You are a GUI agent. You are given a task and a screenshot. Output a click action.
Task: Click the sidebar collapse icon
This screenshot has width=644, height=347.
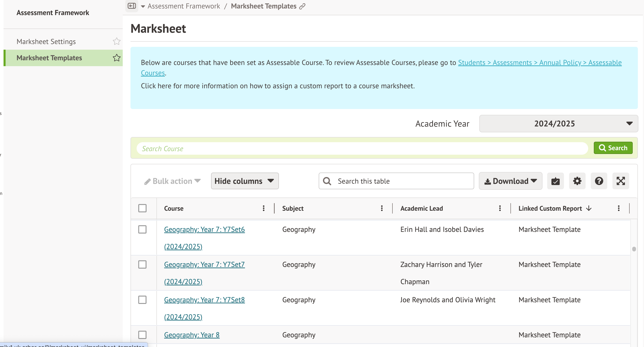click(x=131, y=6)
